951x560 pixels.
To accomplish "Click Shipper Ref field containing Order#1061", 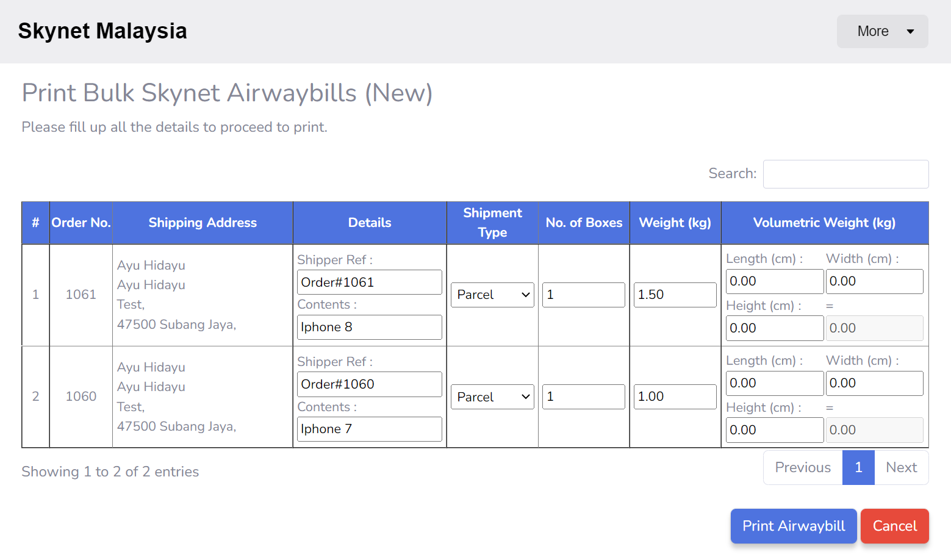I will (x=370, y=282).
